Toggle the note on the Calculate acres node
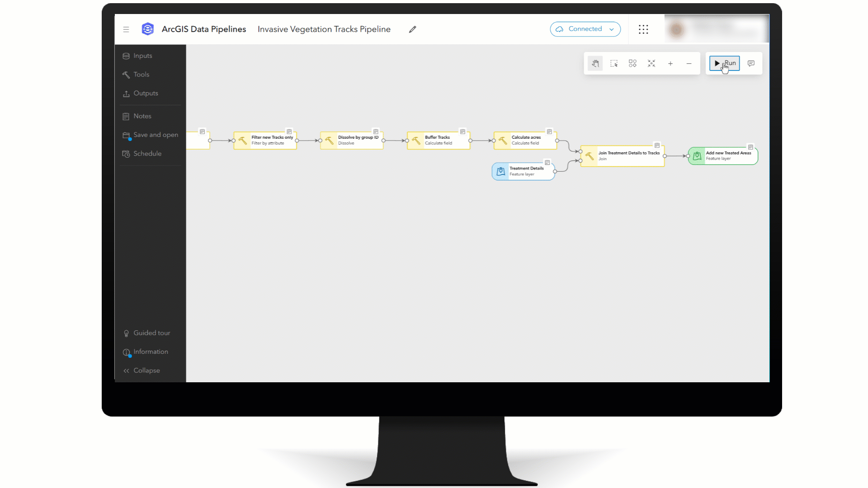Screen dimensions: 868x488 (548, 132)
